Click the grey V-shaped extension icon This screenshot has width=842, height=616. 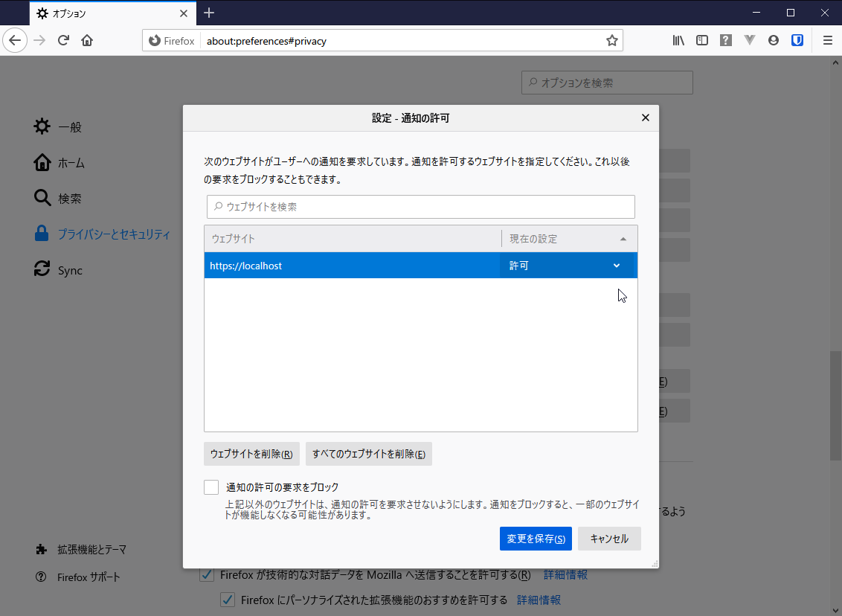pos(750,41)
